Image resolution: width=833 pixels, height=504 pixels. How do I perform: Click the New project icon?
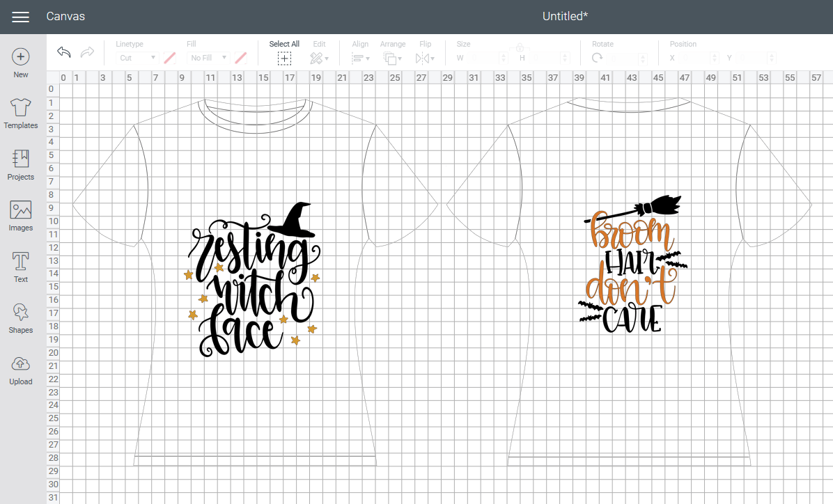pos(21,63)
